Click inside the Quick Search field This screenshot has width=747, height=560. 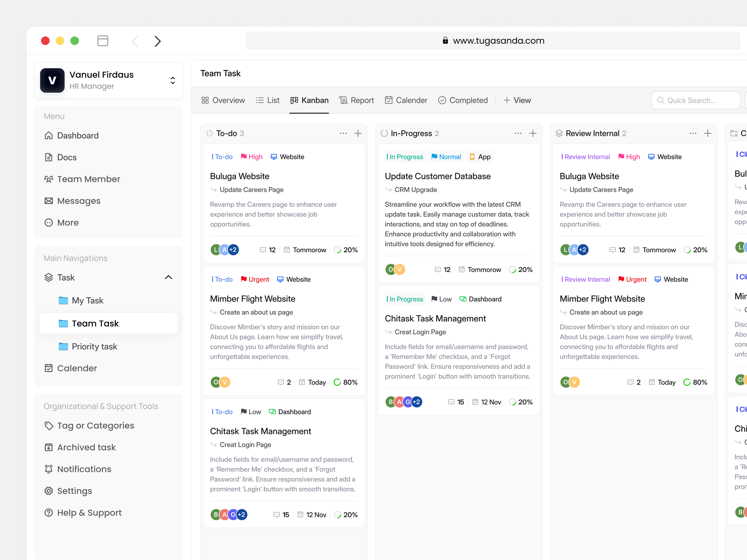tap(696, 100)
